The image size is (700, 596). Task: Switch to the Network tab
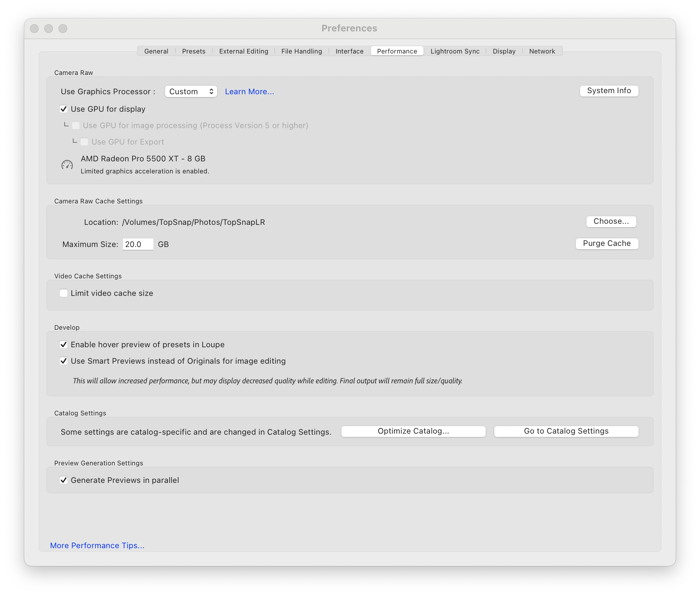coord(542,51)
